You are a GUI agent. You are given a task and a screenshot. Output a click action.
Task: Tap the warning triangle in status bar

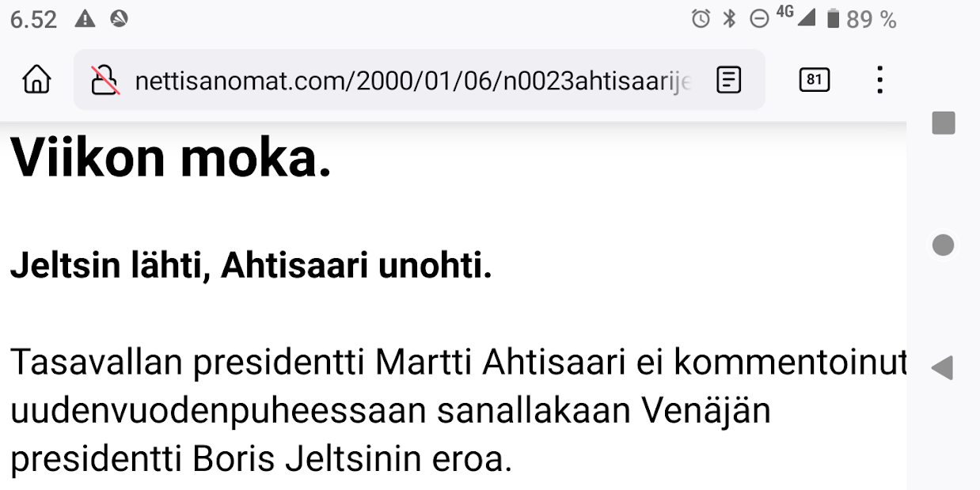click(85, 19)
